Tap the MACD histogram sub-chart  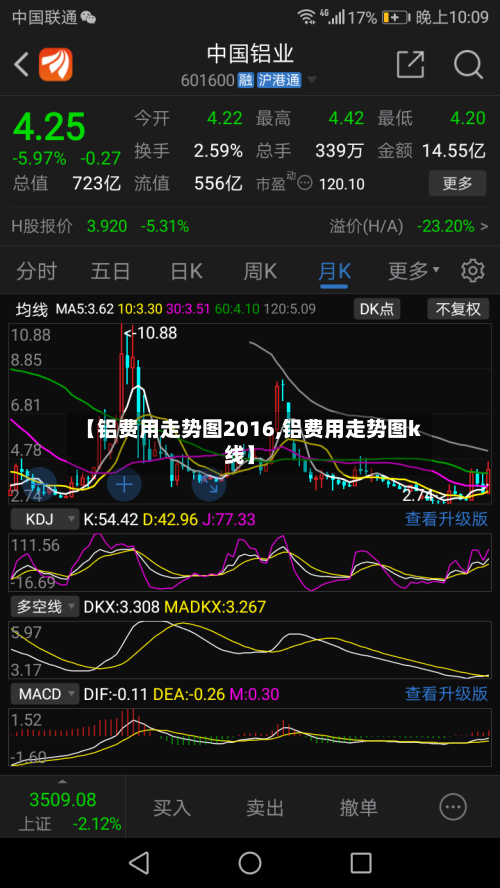[250, 737]
